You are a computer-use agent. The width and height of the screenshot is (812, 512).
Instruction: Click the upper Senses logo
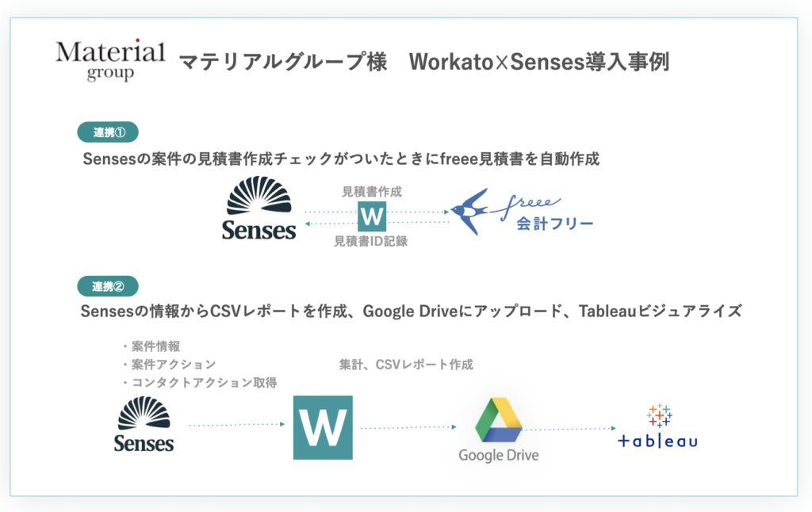259,207
